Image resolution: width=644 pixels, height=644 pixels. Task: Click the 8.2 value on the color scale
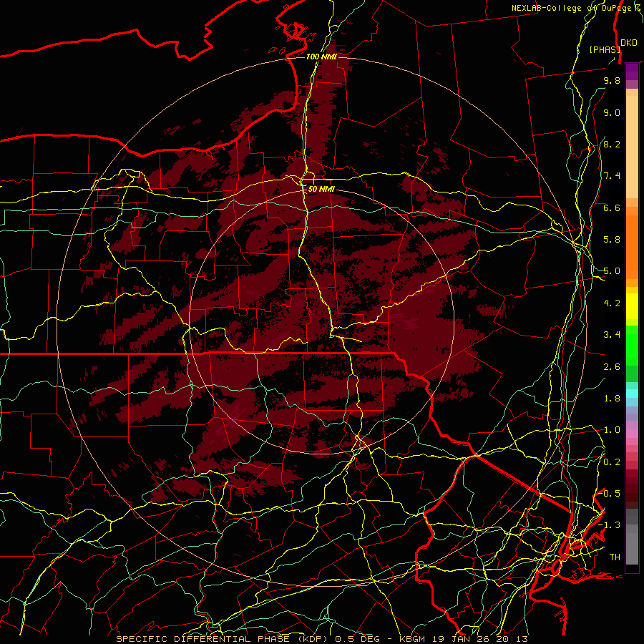pyautogui.click(x=612, y=144)
